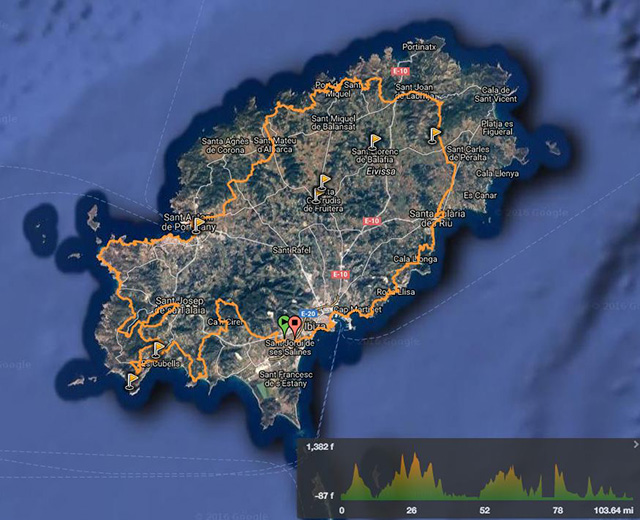
Task: Select the flag near Sant Antoni de Portmany
Action: (198, 225)
